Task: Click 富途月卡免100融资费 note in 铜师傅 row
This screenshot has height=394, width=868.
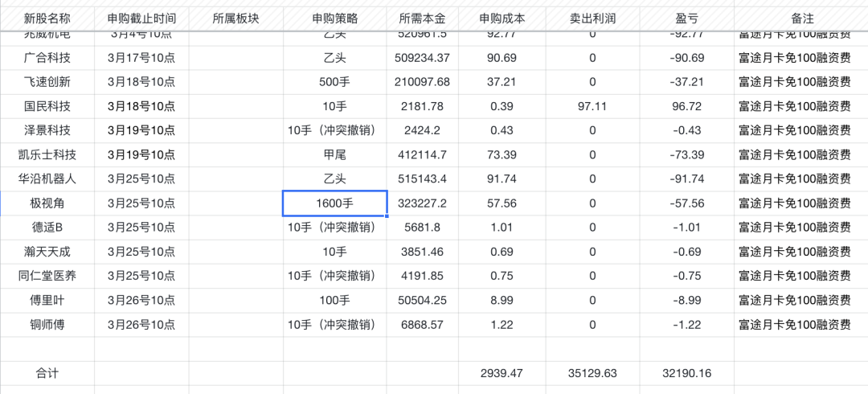Action: click(x=802, y=325)
